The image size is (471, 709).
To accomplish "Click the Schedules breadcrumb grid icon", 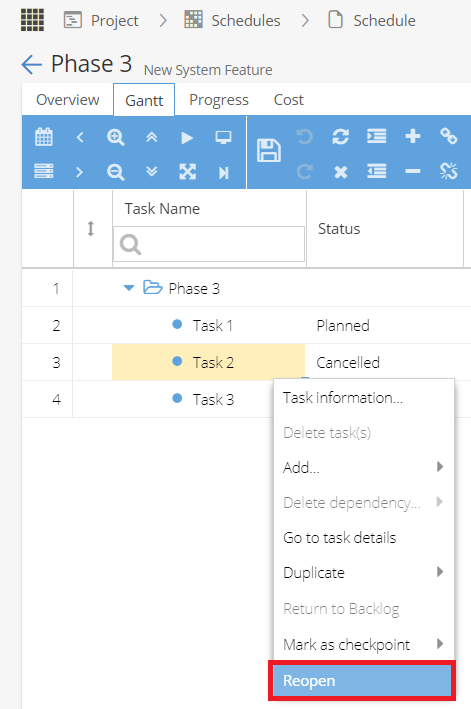I will [x=193, y=20].
